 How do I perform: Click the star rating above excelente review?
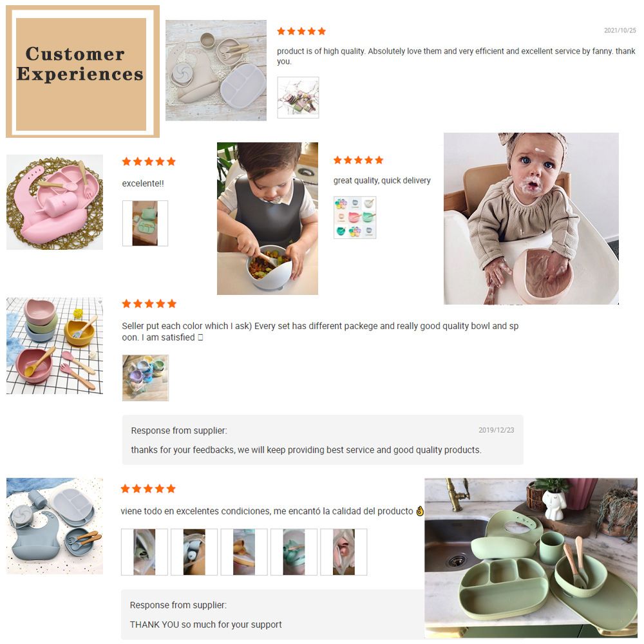[149, 162]
